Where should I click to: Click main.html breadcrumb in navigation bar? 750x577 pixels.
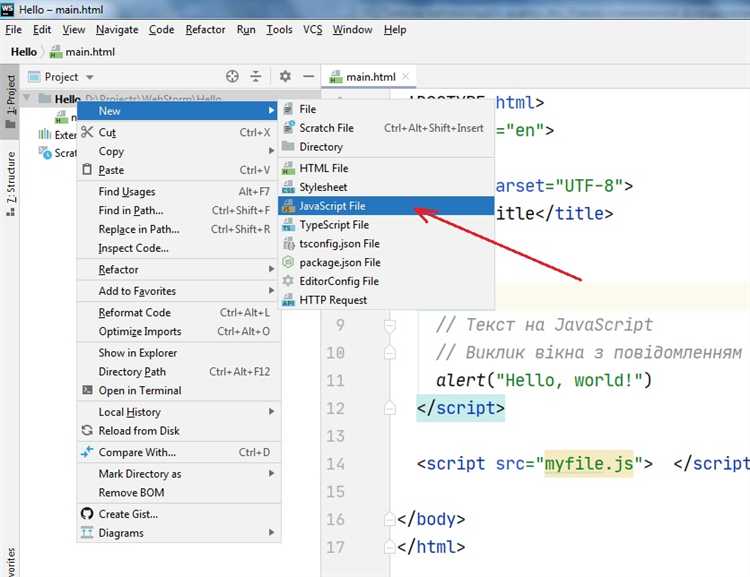pyautogui.click(x=82, y=52)
